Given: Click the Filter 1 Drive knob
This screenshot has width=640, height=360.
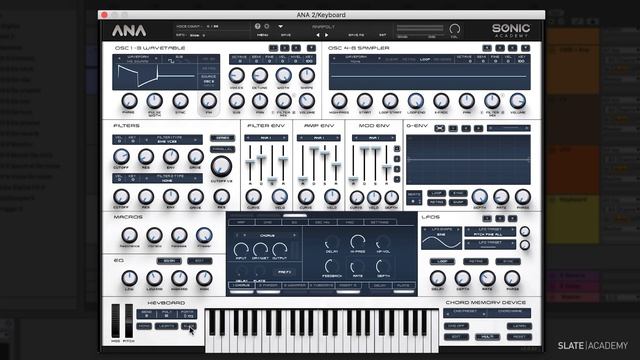Looking at the screenshot, I should point(196,157).
